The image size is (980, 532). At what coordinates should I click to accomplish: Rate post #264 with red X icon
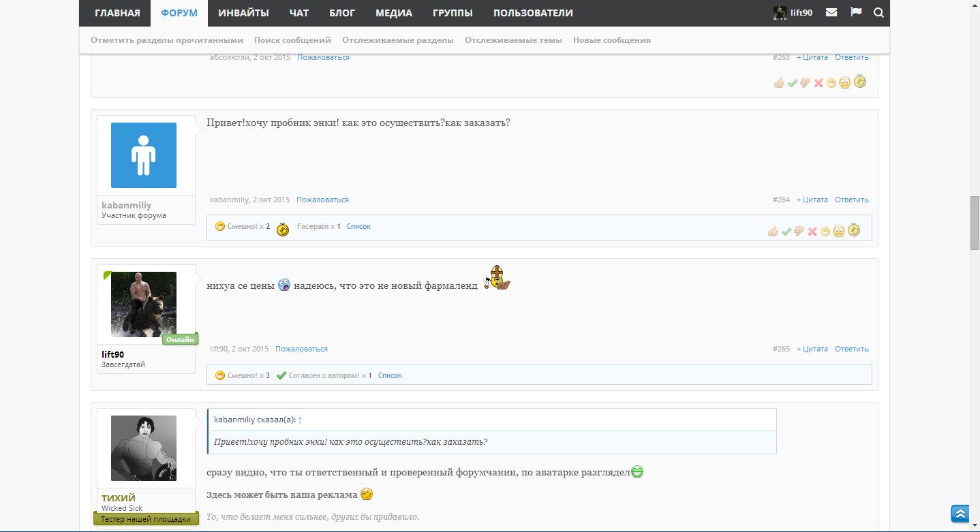812,232
